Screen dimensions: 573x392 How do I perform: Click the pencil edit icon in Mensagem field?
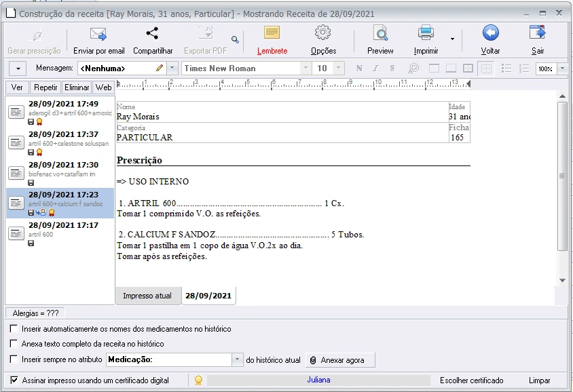click(x=160, y=68)
